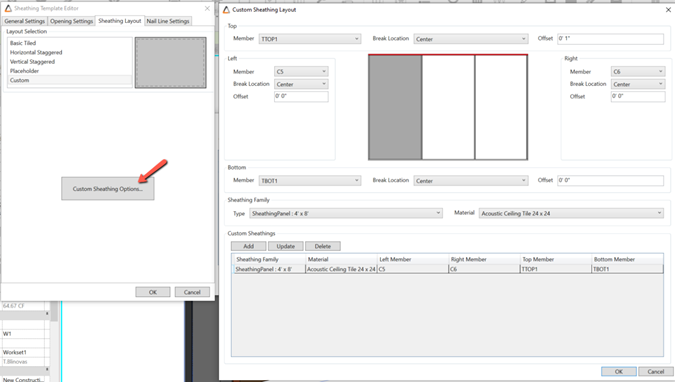Delete the selected custom sheathing
This screenshot has height=382, width=675.
coord(323,246)
